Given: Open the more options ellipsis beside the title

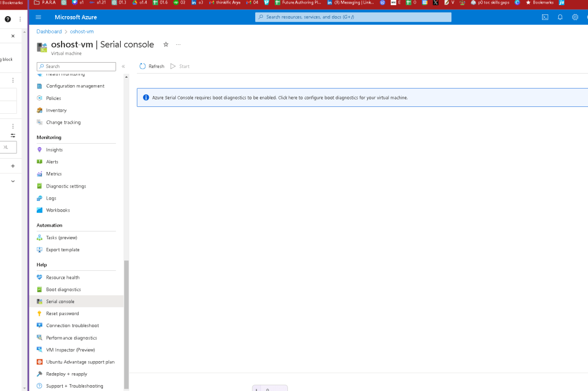Looking at the screenshot, I should (x=178, y=44).
